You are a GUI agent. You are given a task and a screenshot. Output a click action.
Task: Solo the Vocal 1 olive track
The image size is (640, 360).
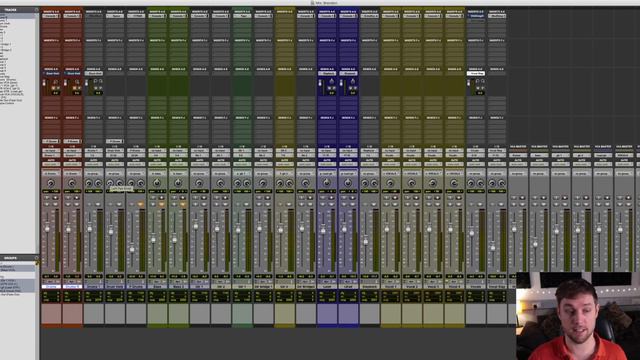pyautogui.click(x=386, y=204)
